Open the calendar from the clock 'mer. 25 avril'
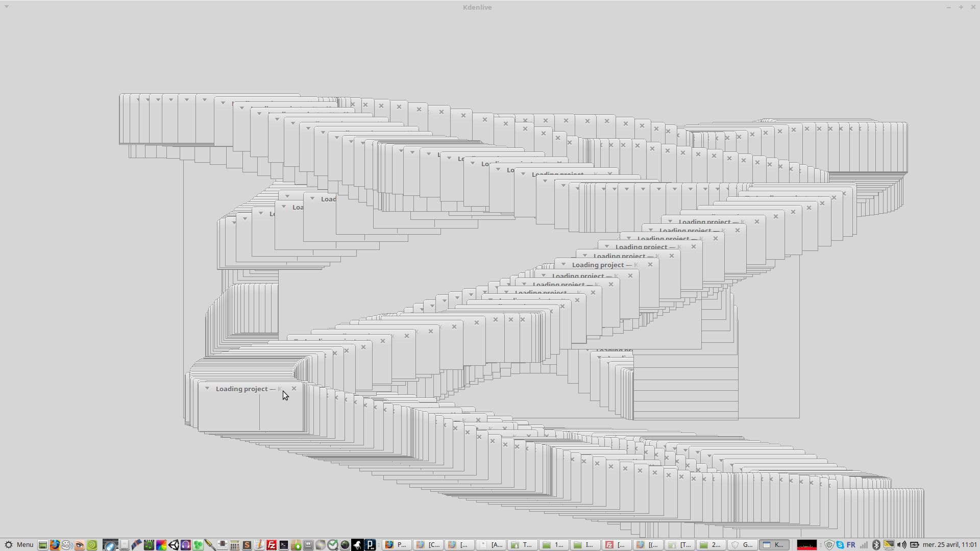The height and width of the screenshot is (551, 980). (x=949, y=545)
